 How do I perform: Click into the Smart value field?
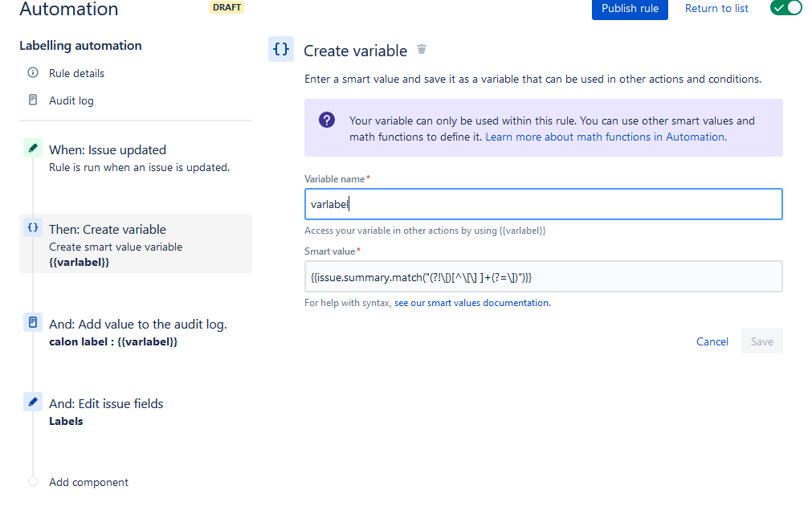tap(543, 276)
